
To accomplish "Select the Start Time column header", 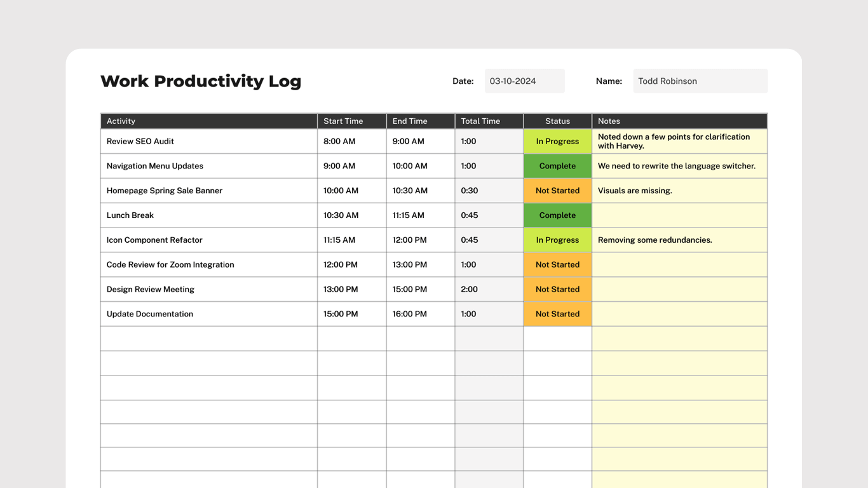I will (x=343, y=121).
